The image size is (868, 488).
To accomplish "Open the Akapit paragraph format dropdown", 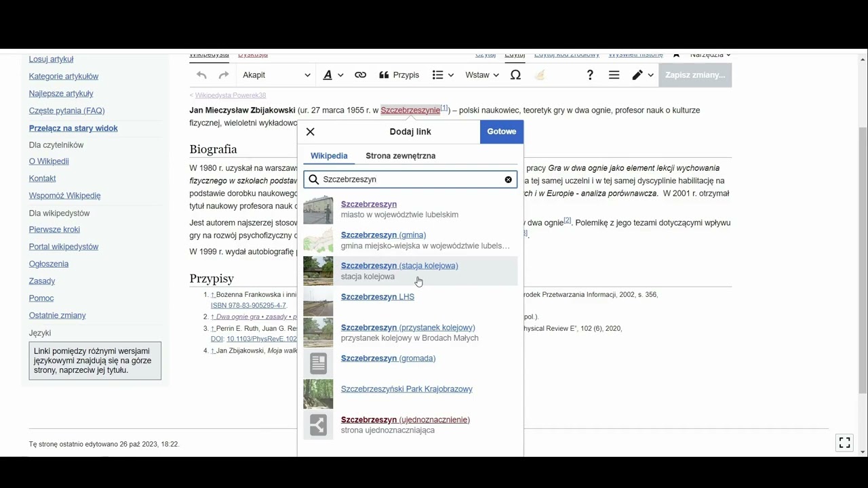I will click(x=276, y=75).
